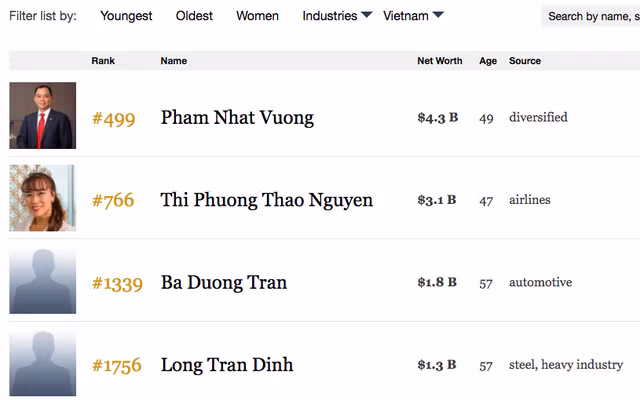640x400 pixels.
Task: Filter list by Oldest
Action: [194, 16]
